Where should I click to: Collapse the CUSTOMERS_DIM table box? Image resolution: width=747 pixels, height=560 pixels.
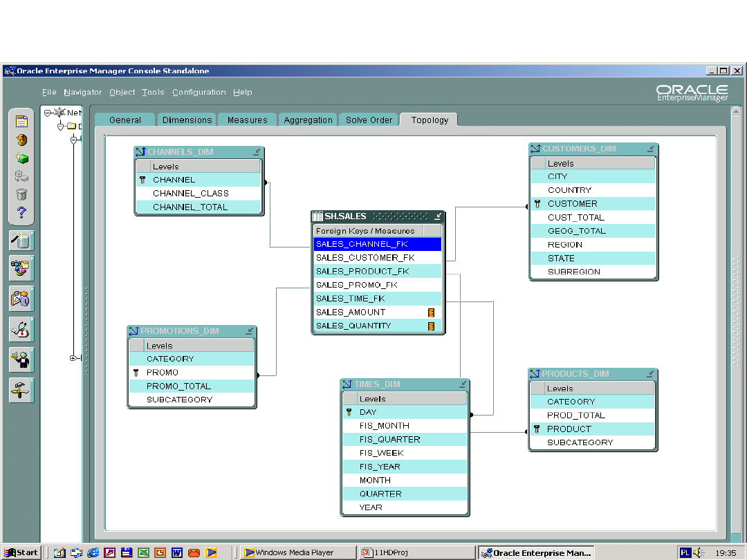(x=651, y=149)
